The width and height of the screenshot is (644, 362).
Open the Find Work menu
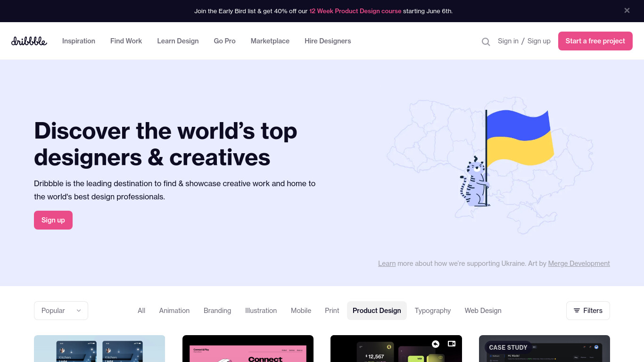126,41
